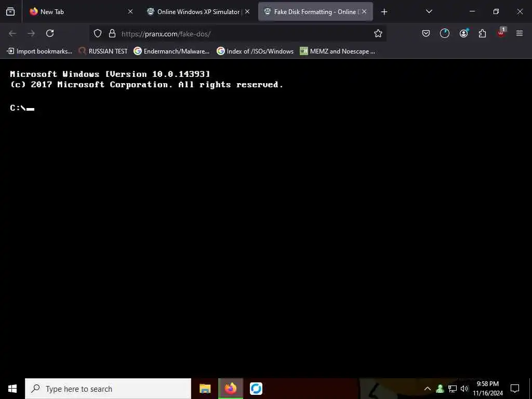Select the Fake Disk Formatting tab

[x=315, y=11]
